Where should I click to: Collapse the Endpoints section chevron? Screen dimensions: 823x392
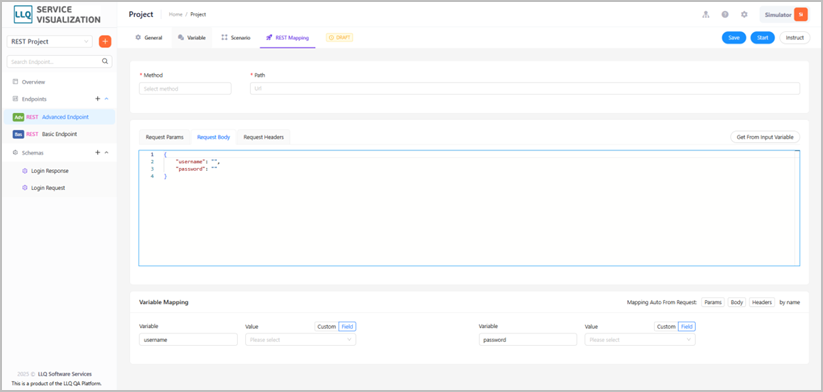coord(107,99)
